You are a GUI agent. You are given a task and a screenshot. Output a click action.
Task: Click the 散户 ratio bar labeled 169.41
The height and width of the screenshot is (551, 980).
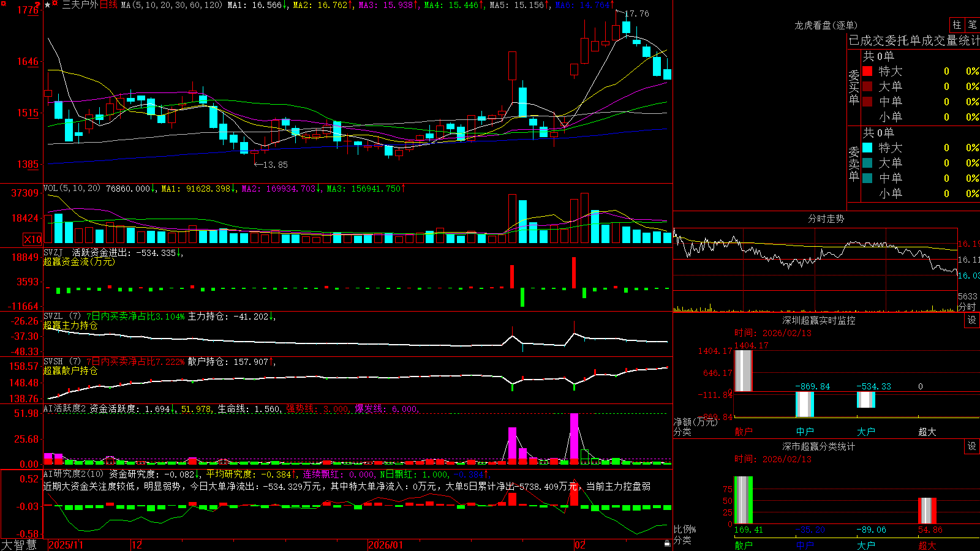[x=744, y=500]
